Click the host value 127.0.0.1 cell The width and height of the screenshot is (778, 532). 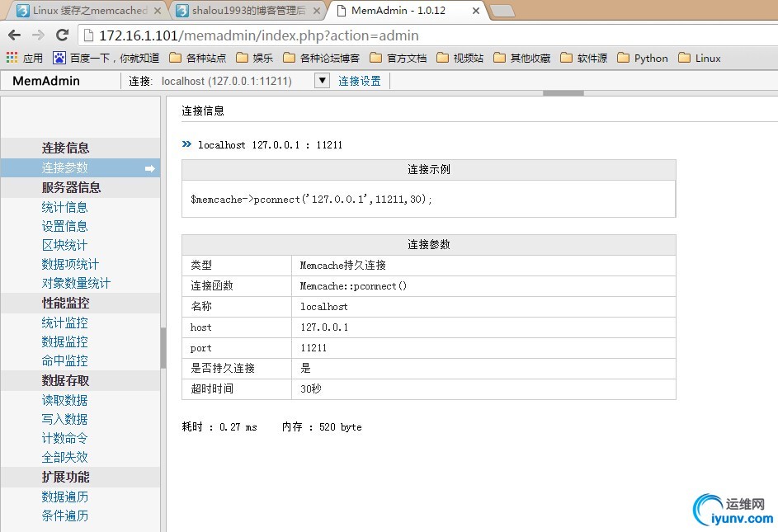pos(483,327)
